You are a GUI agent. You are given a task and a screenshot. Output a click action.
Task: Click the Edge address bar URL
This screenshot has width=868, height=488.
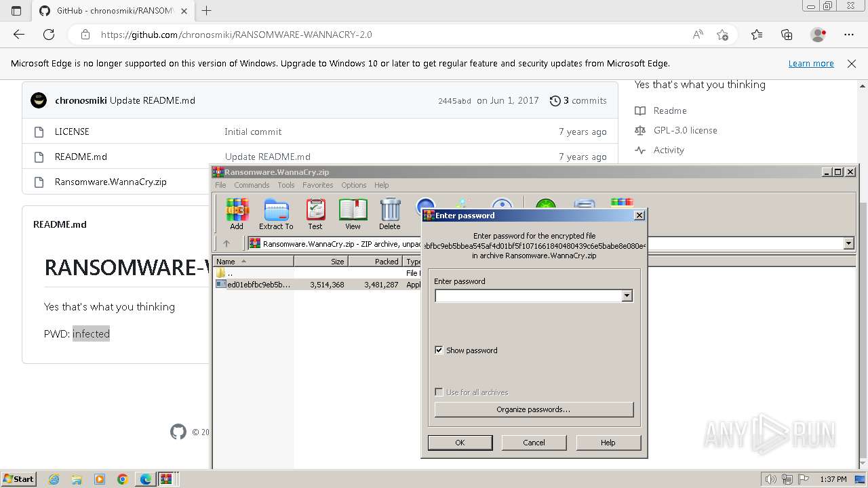pos(236,35)
